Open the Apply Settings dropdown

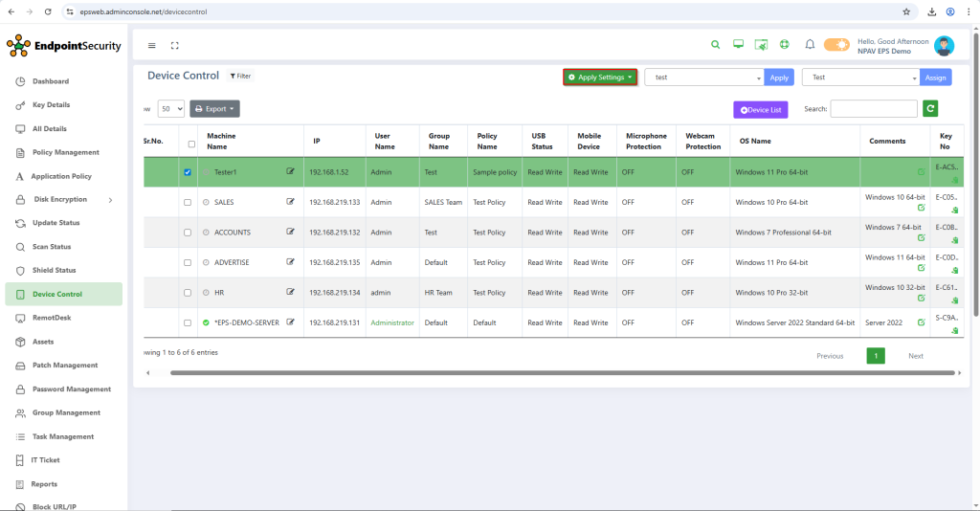tap(600, 78)
